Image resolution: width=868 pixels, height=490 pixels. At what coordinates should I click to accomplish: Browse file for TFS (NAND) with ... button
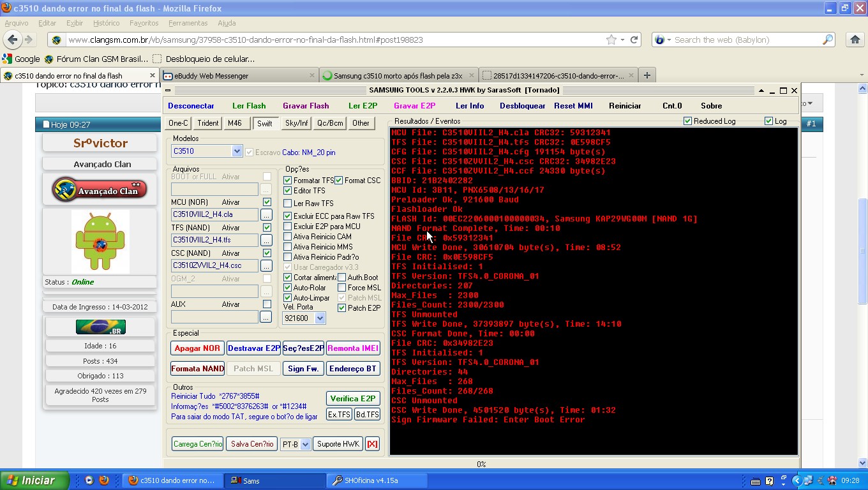[266, 241]
